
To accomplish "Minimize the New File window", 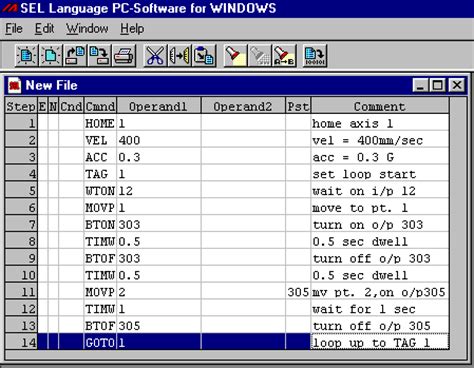I will click(420, 85).
